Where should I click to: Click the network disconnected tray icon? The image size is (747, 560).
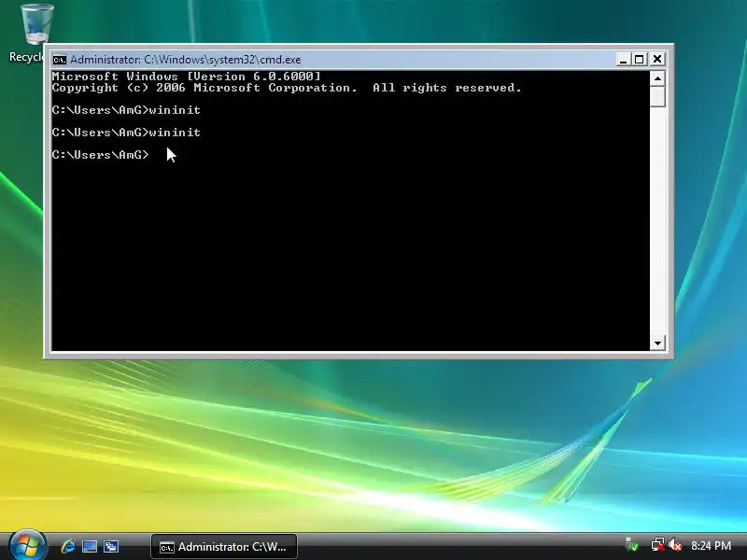click(658, 545)
